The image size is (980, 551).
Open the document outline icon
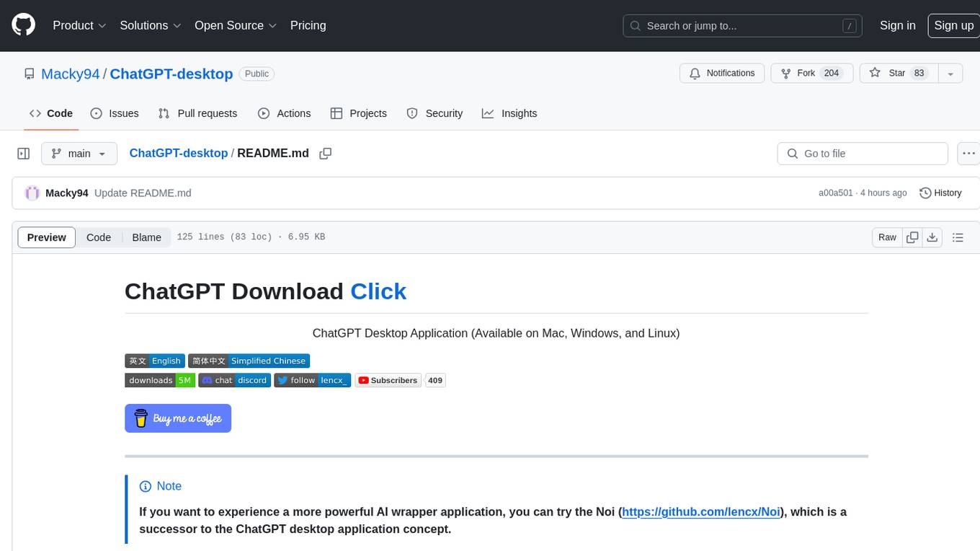[x=958, y=237]
